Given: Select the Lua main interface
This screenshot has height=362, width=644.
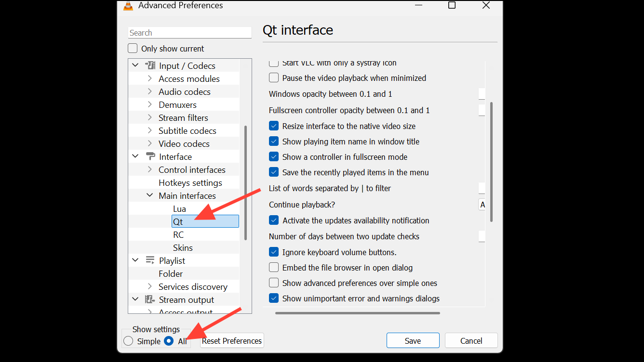Looking at the screenshot, I should click(179, 208).
